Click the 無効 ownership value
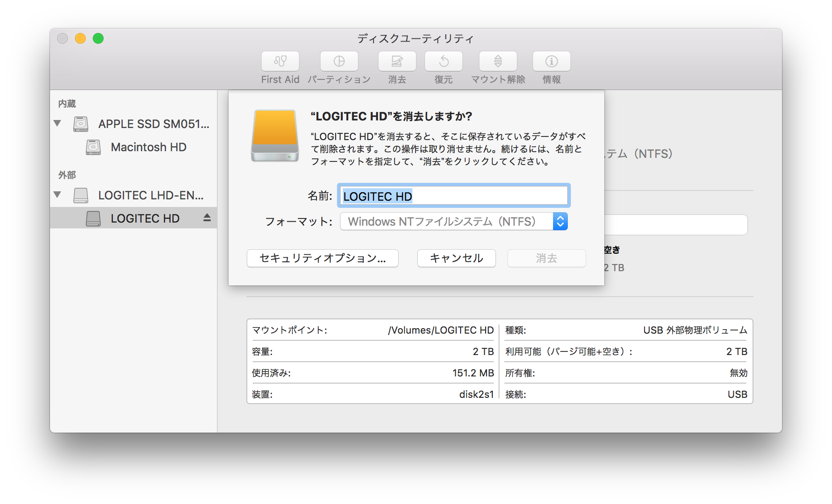This screenshot has height=504, width=832. (739, 373)
